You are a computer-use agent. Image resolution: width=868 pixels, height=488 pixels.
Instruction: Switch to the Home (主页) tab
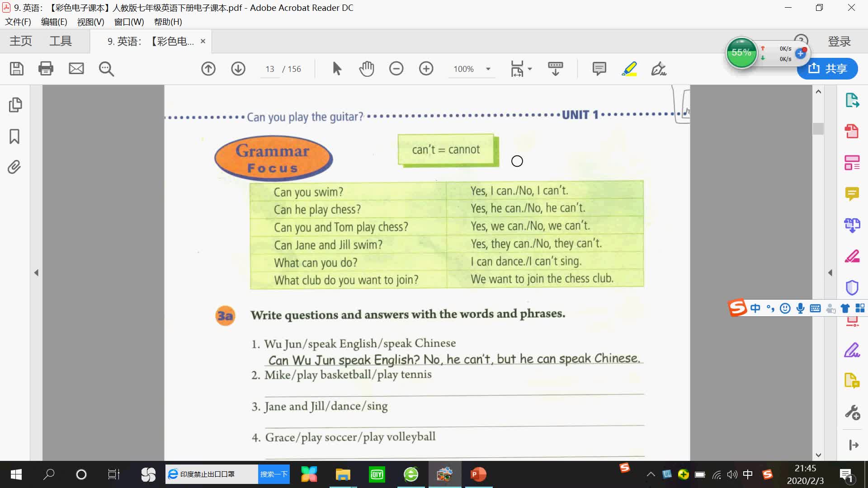tap(21, 41)
